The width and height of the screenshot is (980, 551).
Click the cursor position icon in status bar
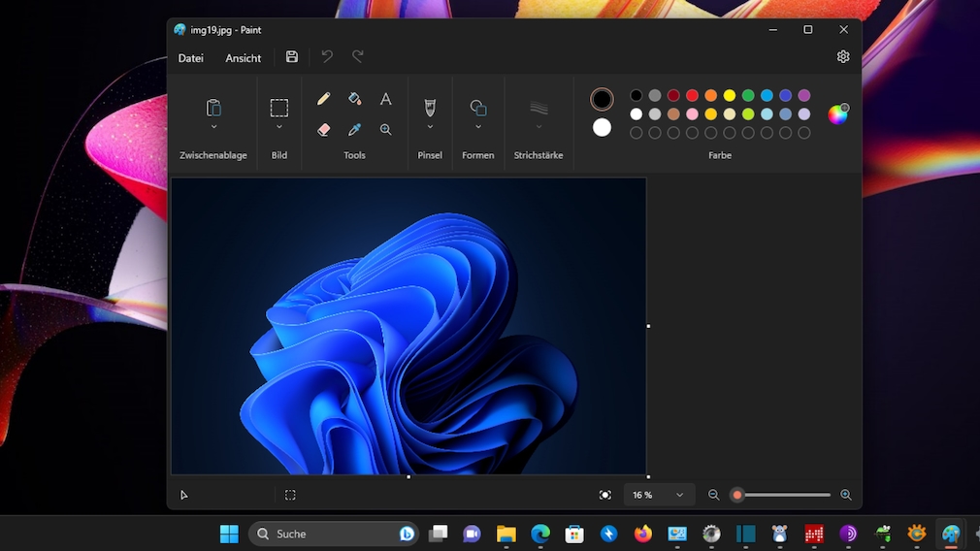[183, 495]
